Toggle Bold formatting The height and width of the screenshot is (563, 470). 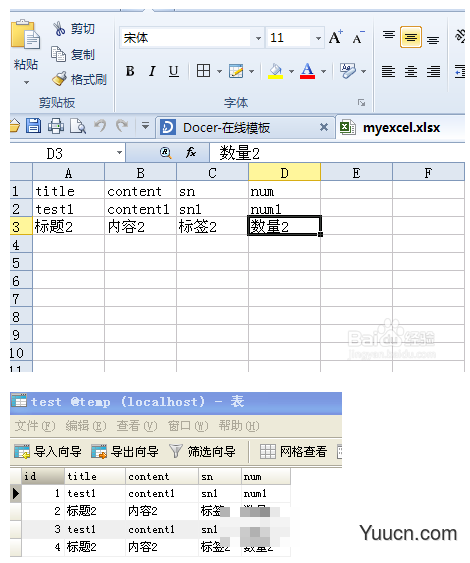coord(130,71)
